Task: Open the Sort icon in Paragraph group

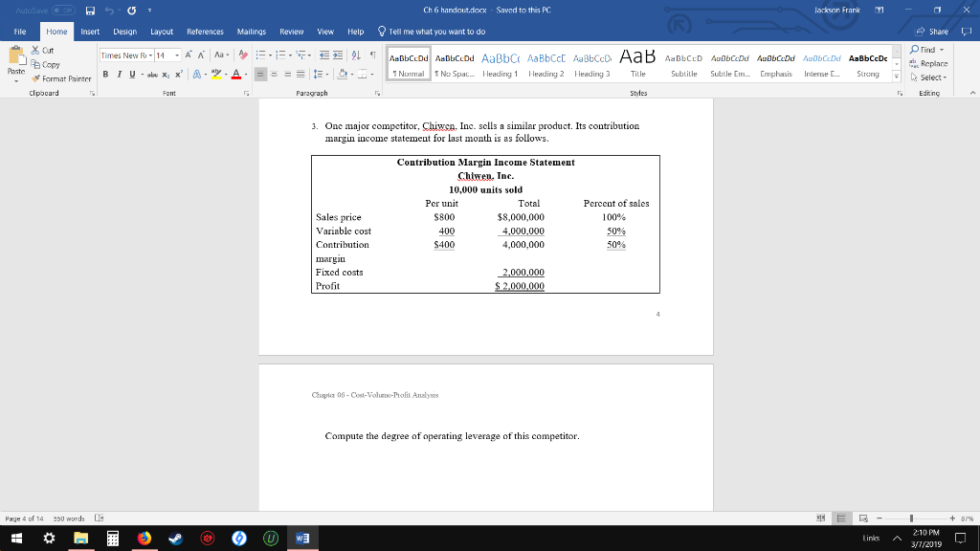Action: point(355,55)
